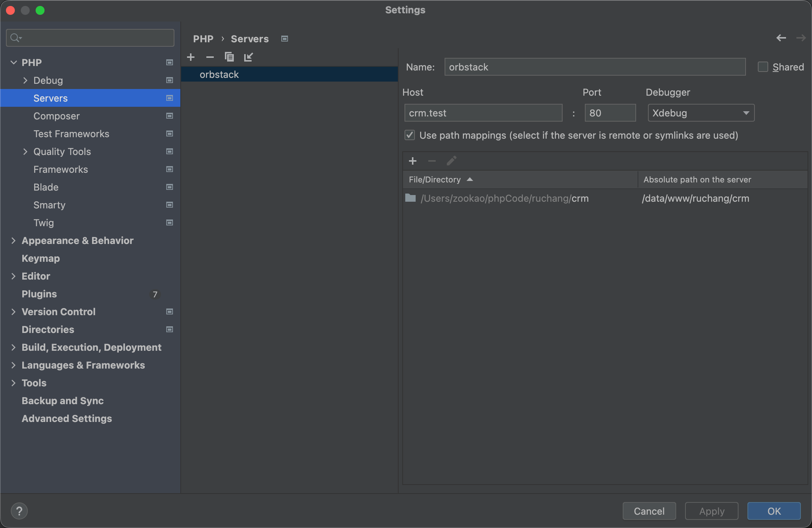Screen dimensions: 812x528
Task: Remove the selected orbstack server
Action: click(210, 57)
